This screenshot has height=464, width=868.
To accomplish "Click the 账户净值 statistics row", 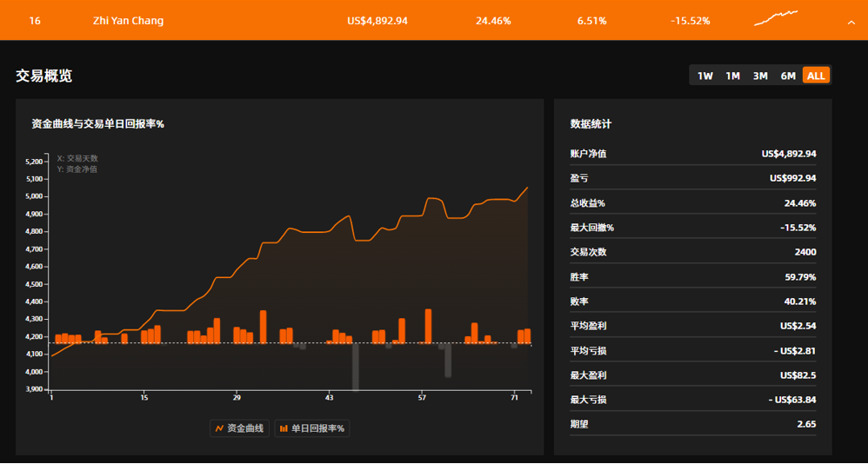I will point(692,154).
